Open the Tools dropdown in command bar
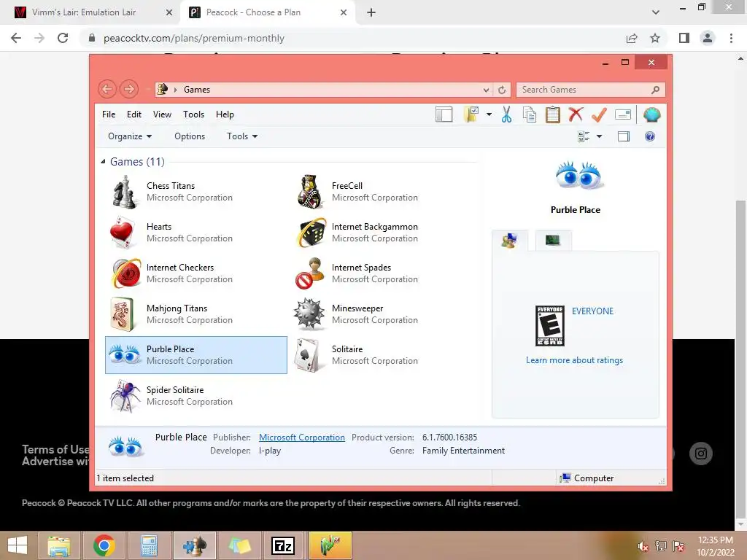The width and height of the screenshot is (747, 560). (242, 136)
